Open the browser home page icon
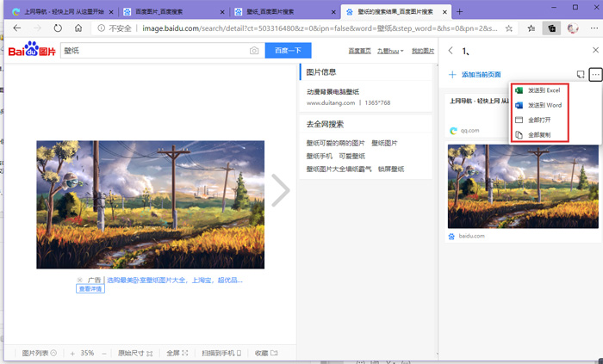603x364 pixels. point(78,28)
